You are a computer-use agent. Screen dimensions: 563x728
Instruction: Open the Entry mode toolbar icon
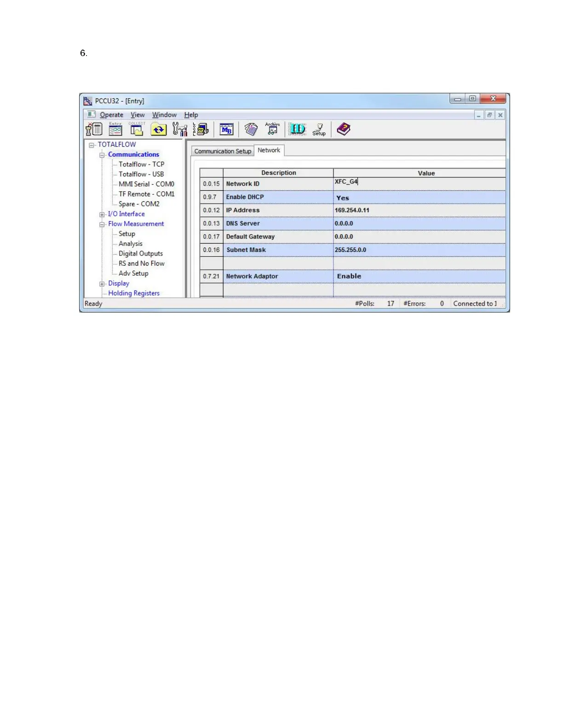click(115, 129)
